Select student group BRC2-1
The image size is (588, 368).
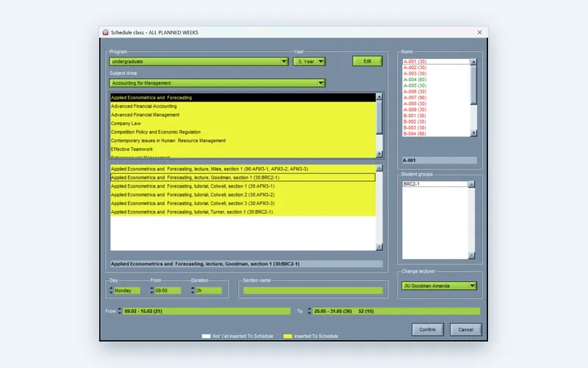tap(435, 184)
